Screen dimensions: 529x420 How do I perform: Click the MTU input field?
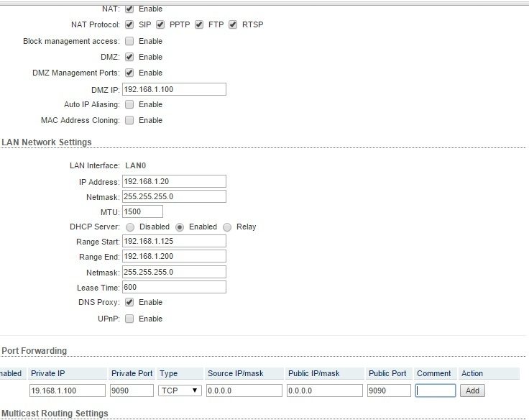coord(143,211)
